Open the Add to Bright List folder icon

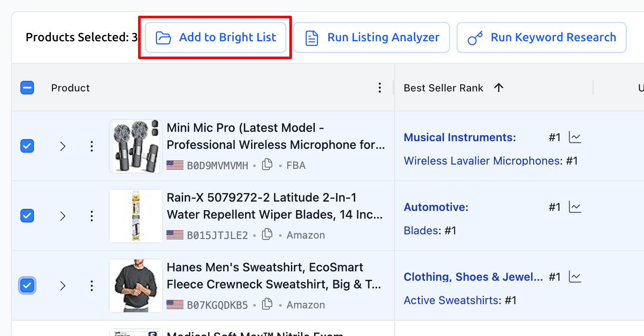tap(163, 37)
